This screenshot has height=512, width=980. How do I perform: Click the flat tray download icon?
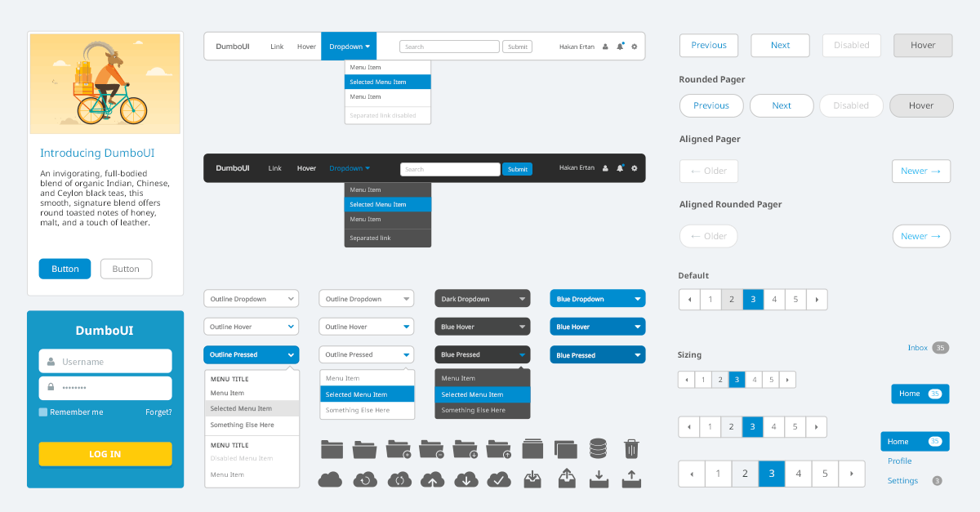[x=599, y=479]
